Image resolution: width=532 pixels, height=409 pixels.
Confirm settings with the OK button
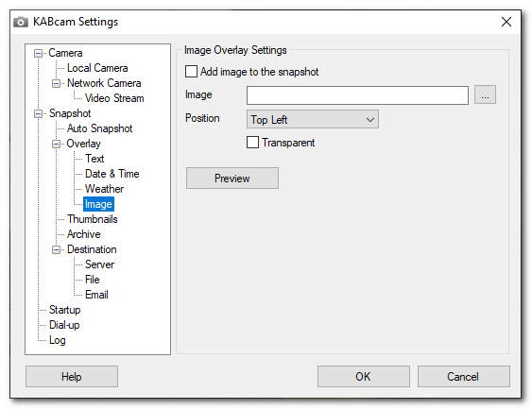coord(364,377)
